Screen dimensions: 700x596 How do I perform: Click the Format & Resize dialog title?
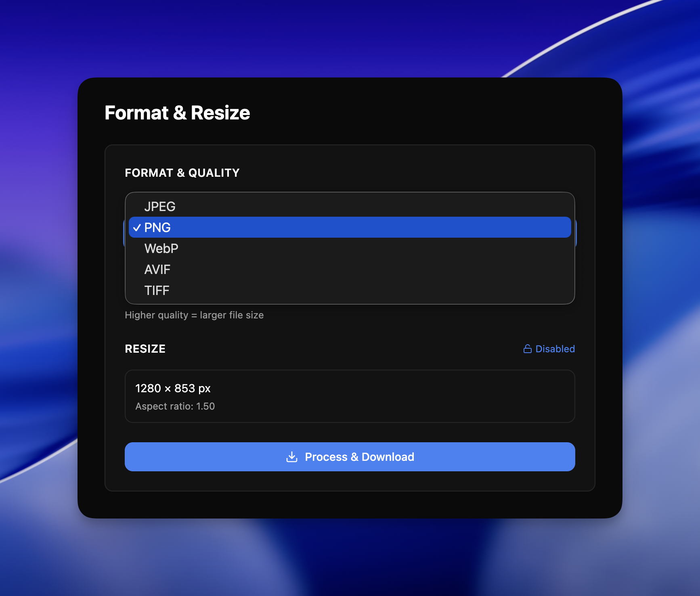pos(177,113)
